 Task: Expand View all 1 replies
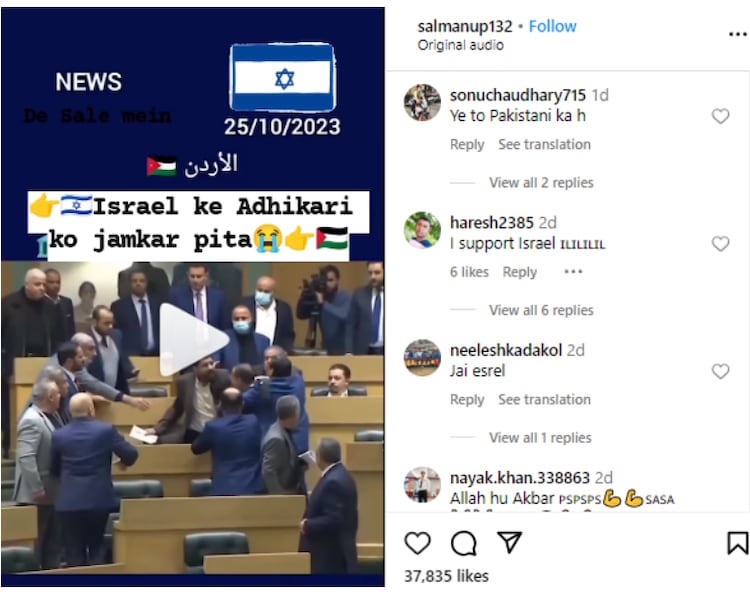coord(540,438)
